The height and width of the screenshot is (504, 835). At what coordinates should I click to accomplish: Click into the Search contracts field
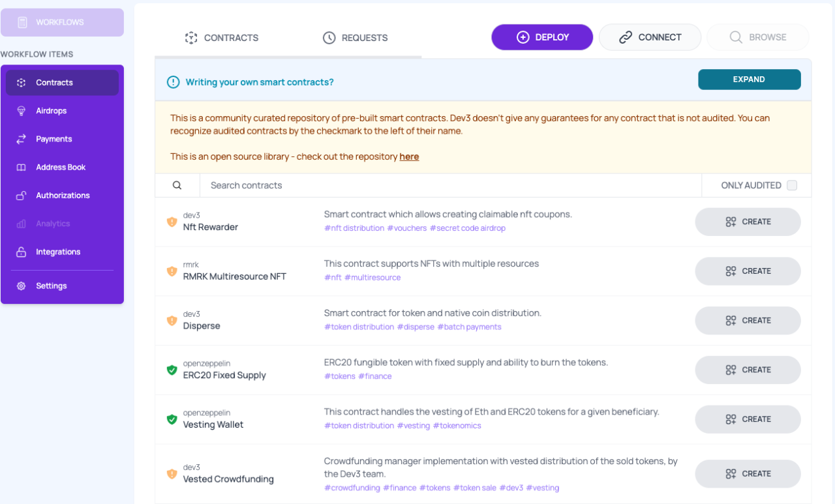click(x=450, y=185)
